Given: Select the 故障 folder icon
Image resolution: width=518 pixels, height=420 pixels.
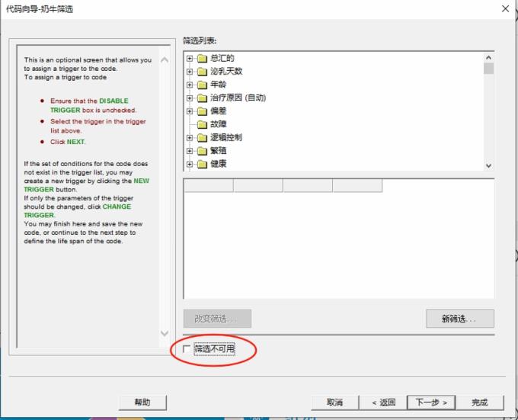Looking at the screenshot, I should click(202, 124).
